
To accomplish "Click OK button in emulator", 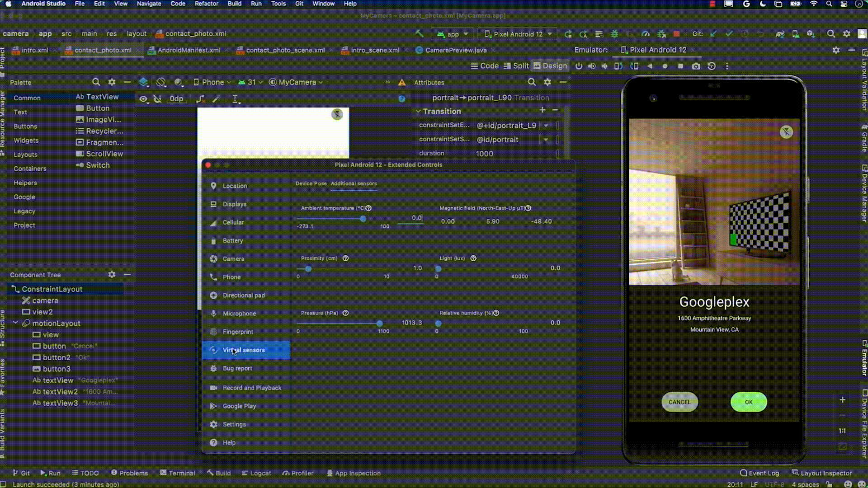I will [749, 402].
